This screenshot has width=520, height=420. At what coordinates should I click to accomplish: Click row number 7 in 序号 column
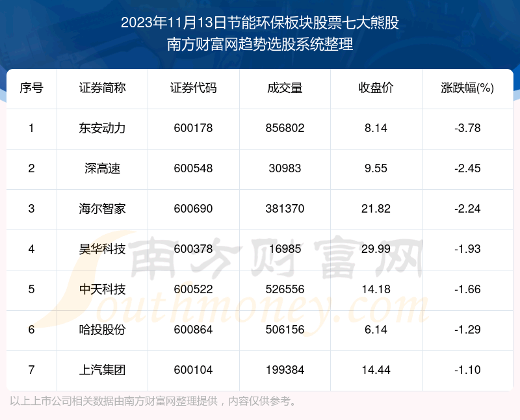coord(31,370)
